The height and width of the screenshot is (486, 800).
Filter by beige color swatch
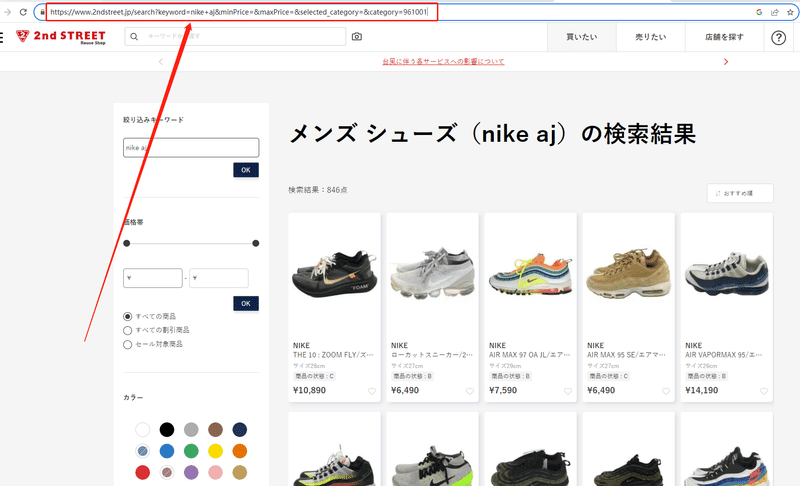click(239, 472)
